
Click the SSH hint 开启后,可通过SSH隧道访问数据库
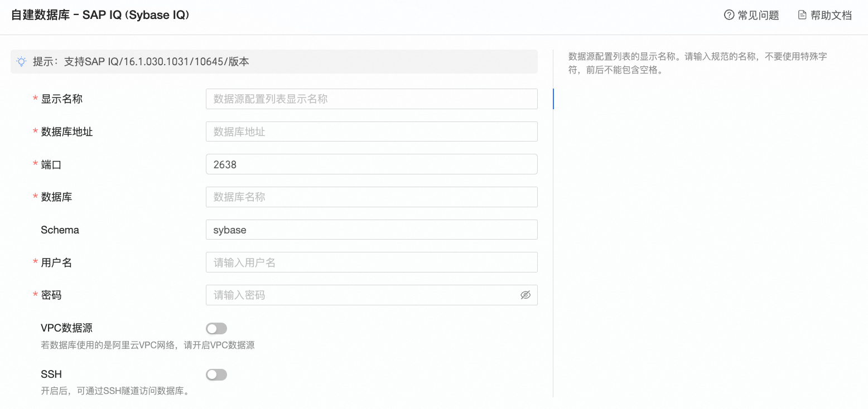(115, 391)
